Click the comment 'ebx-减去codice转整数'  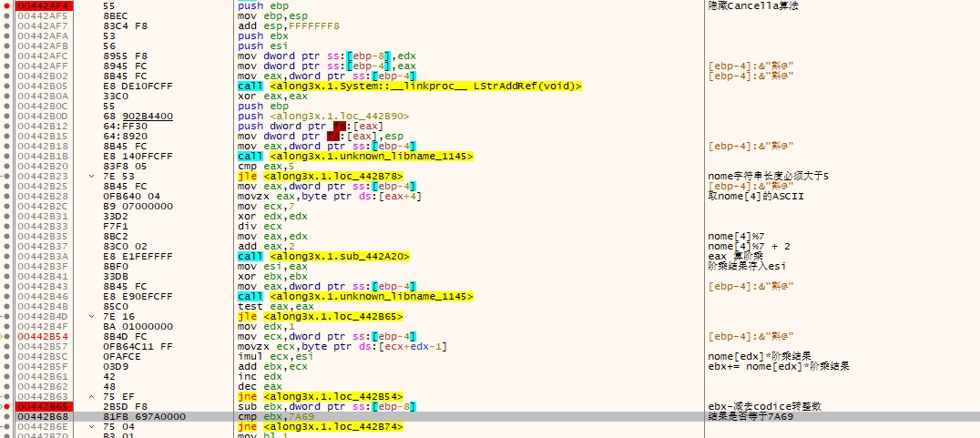click(764, 406)
